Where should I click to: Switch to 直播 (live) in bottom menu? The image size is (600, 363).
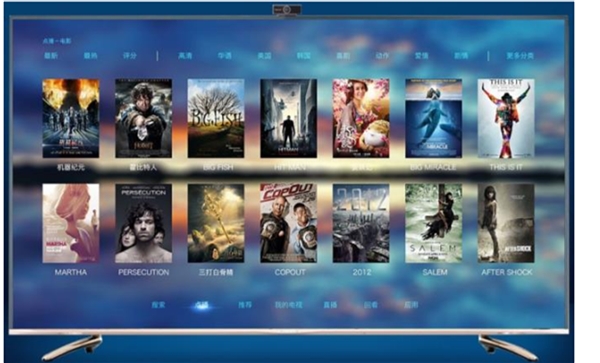[x=330, y=305]
